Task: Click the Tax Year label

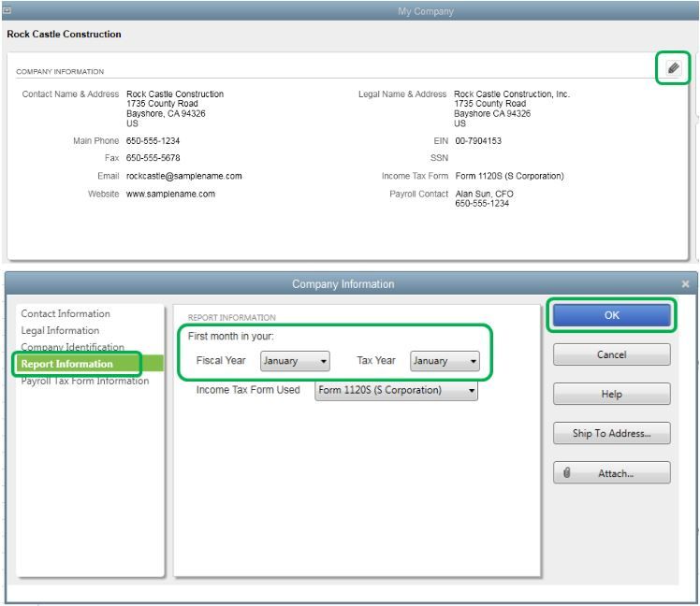Action: point(376,360)
